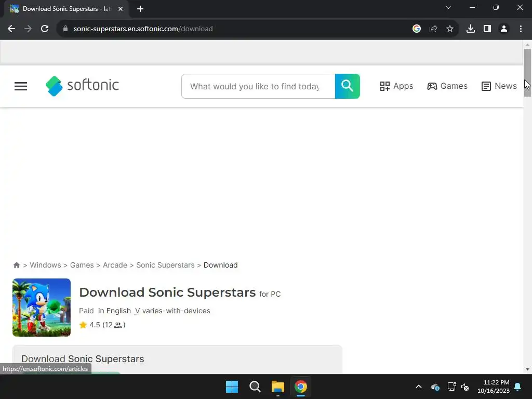Toggle Chrome side panel
This screenshot has height=399, width=532.
point(487,29)
